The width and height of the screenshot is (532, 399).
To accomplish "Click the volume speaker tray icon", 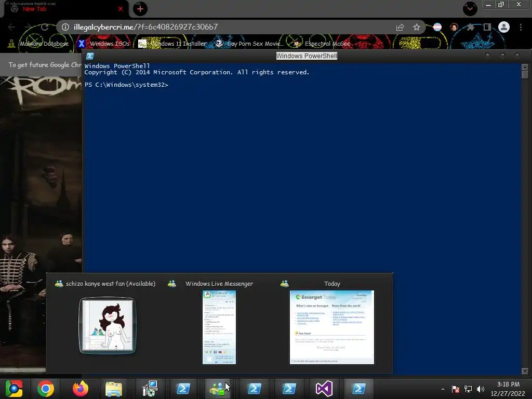I will 481,389.
